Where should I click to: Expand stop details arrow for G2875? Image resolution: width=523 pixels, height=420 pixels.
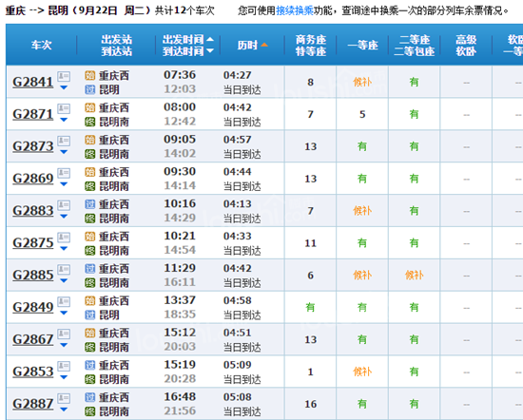tap(64, 248)
